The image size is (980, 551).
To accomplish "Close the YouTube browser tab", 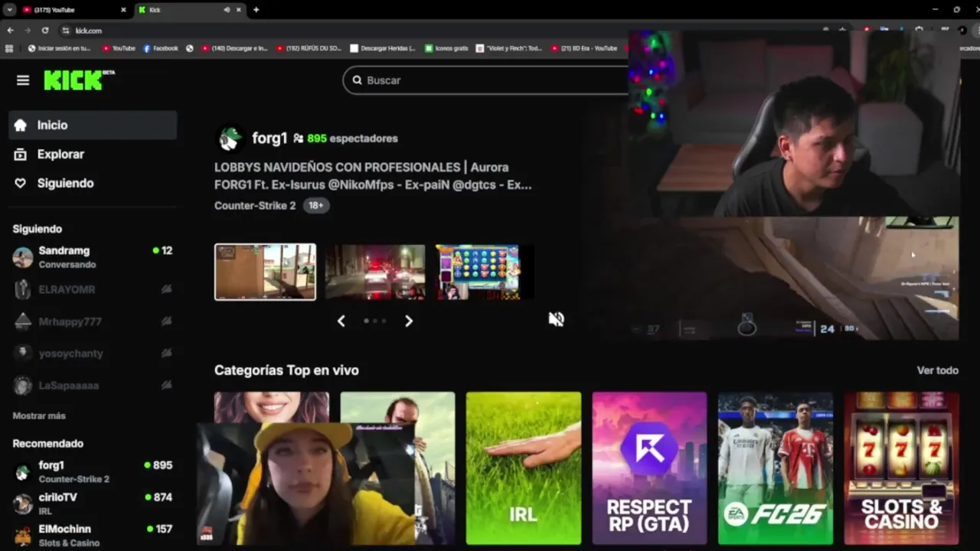I will pos(123,10).
